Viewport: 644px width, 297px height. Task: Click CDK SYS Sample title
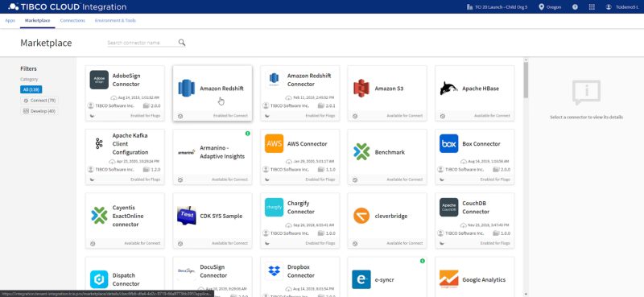[x=221, y=216]
